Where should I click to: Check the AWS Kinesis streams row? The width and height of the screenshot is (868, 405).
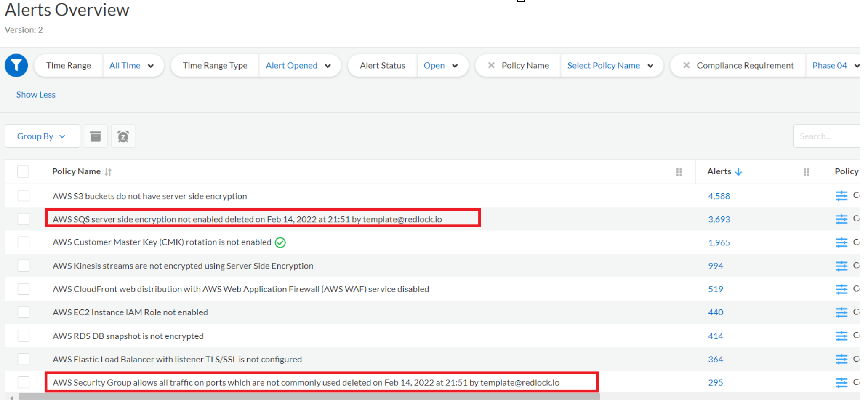pyautogui.click(x=24, y=266)
